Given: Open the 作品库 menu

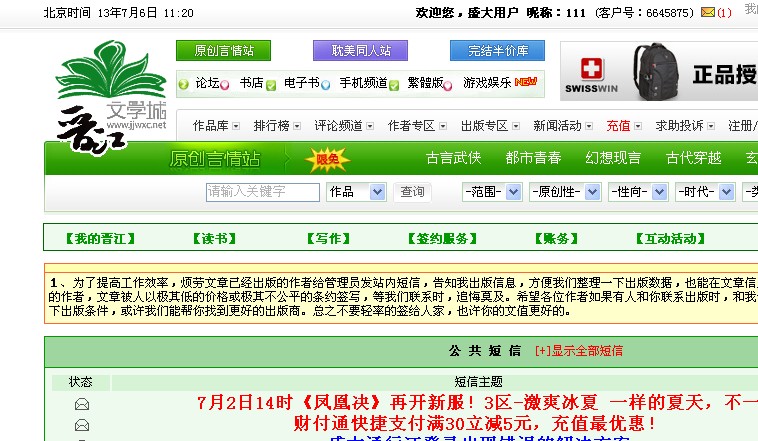Looking at the screenshot, I should coord(210,126).
